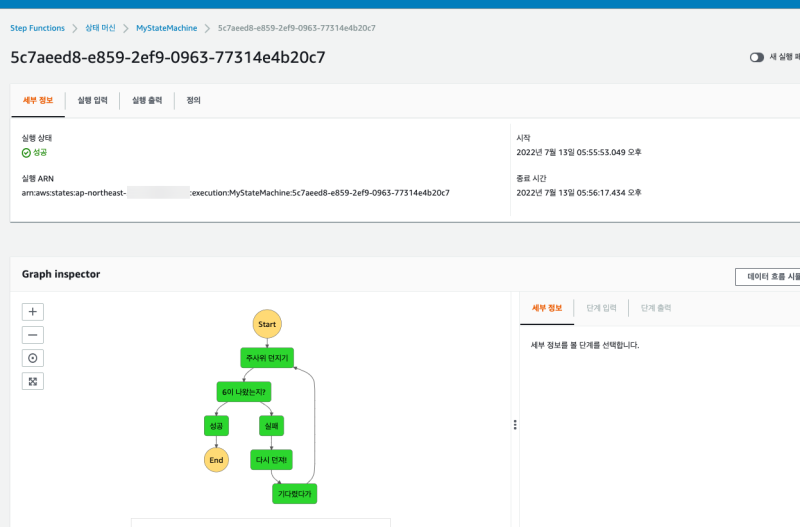Select the 세부 정보 execution tab
This screenshot has width=800, height=527.
click(37, 101)
